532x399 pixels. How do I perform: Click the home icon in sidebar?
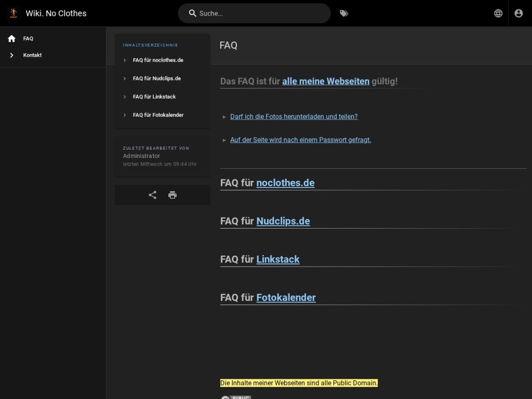(11, 38)
